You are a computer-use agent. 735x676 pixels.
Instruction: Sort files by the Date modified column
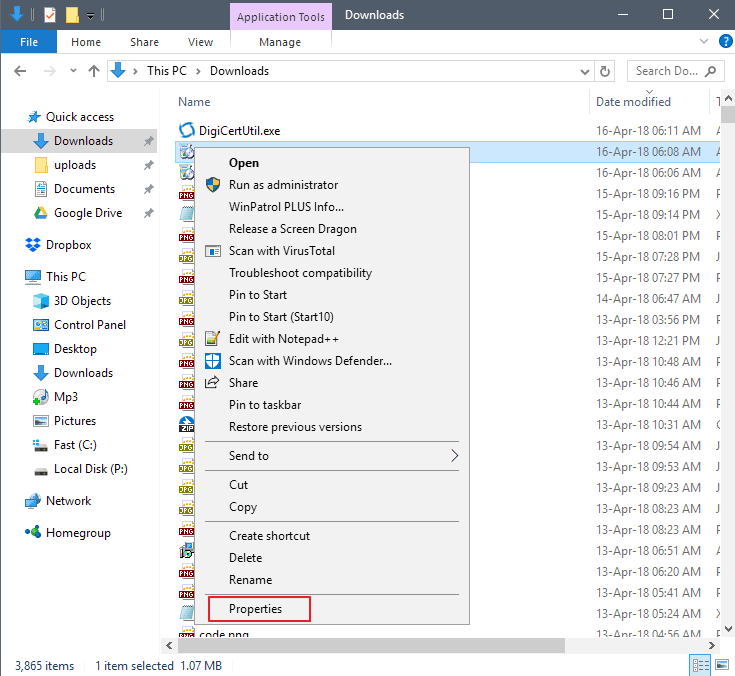pos(633,102)
